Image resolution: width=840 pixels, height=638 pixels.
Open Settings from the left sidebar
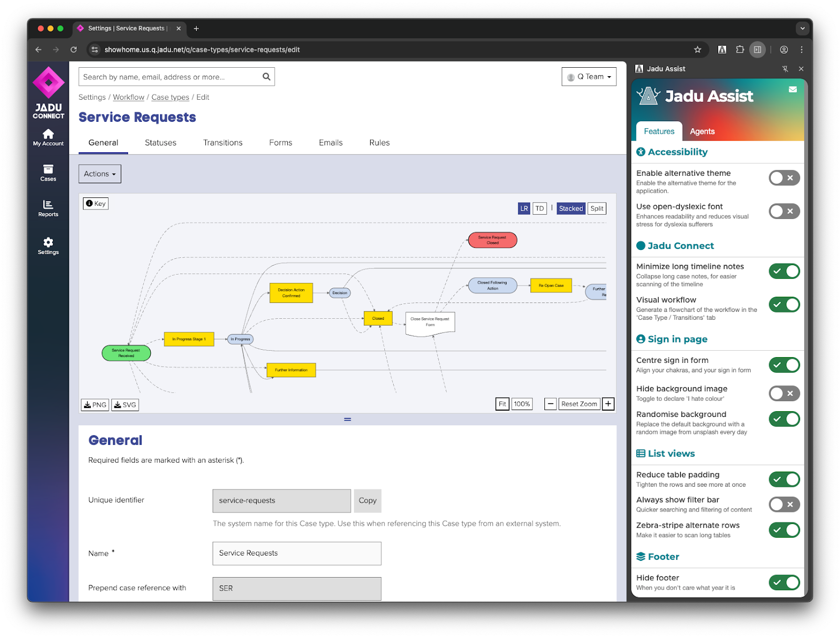(x=48, y=245)
